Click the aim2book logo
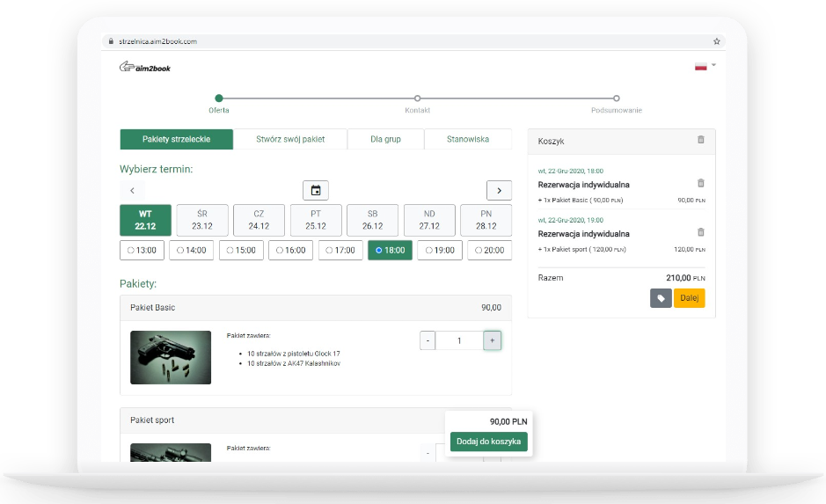826x504 pixels. point(145,67)
